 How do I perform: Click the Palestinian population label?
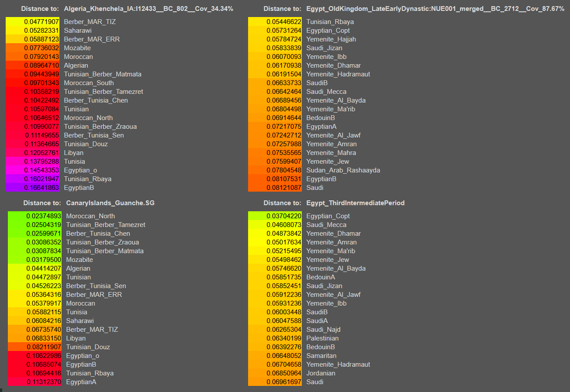322,338
